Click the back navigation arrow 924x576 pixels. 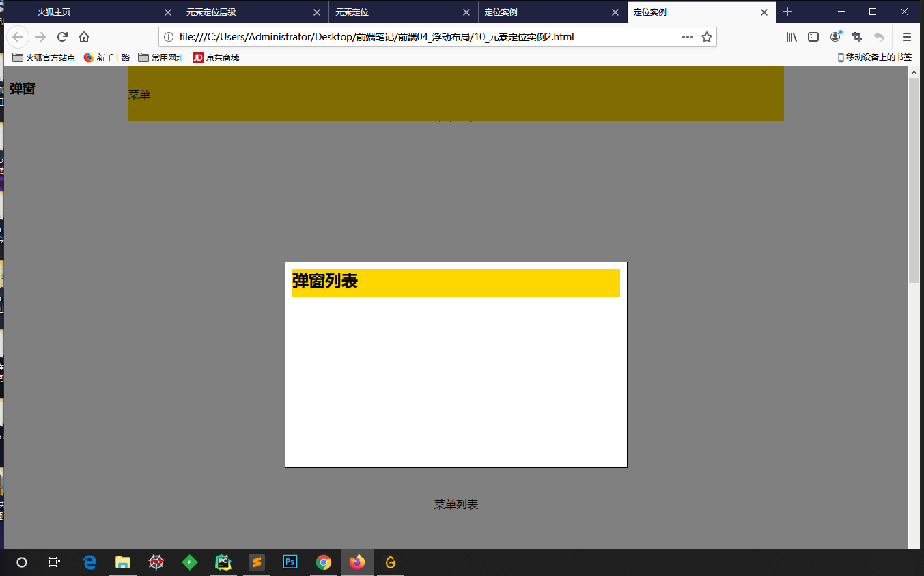[x=18, y=37]
